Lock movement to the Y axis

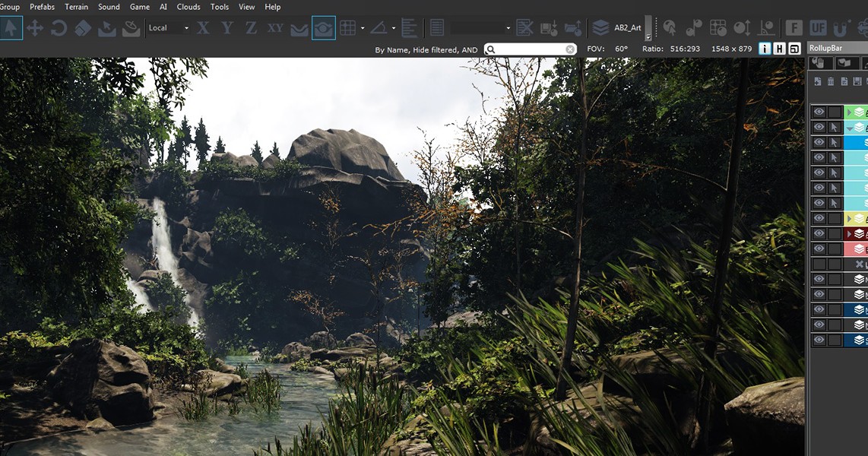(x=227, y=27)
